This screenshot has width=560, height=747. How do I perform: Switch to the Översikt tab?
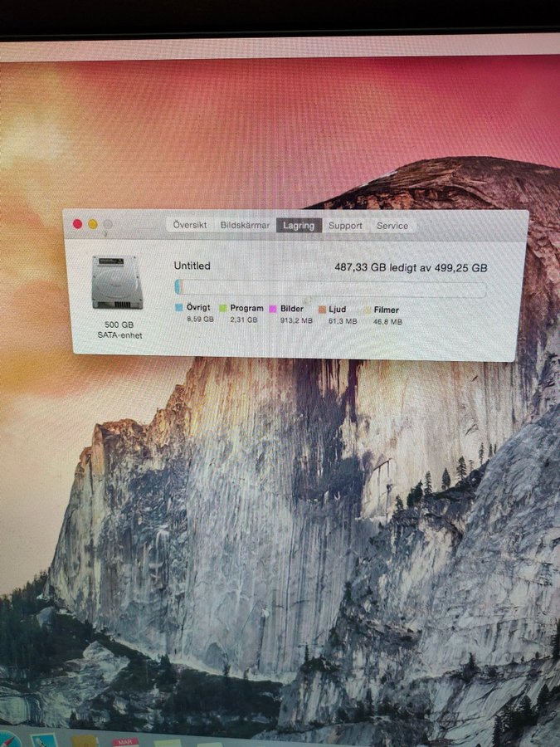(191, 225)
